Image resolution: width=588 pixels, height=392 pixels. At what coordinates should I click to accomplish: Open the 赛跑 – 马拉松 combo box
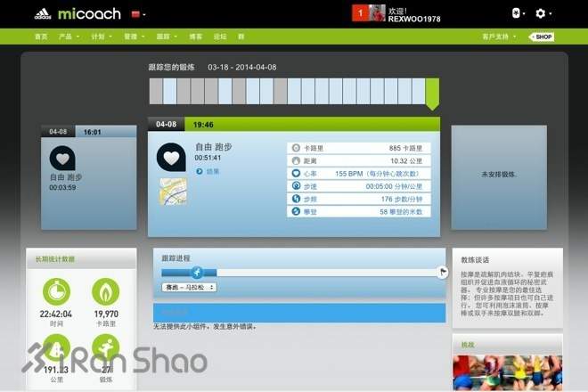189,288
